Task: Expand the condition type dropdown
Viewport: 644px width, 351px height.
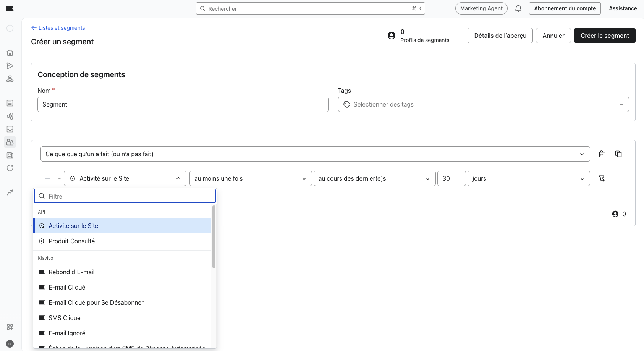Action: coord(315,154)
